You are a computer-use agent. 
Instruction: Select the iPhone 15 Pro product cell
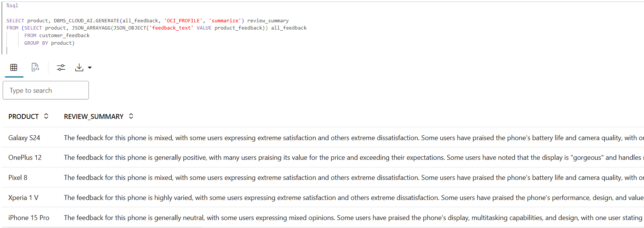29,218
